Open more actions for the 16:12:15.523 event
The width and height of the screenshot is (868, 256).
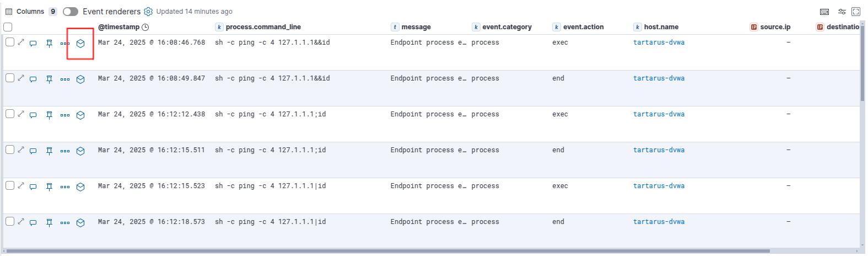[65, 186]
